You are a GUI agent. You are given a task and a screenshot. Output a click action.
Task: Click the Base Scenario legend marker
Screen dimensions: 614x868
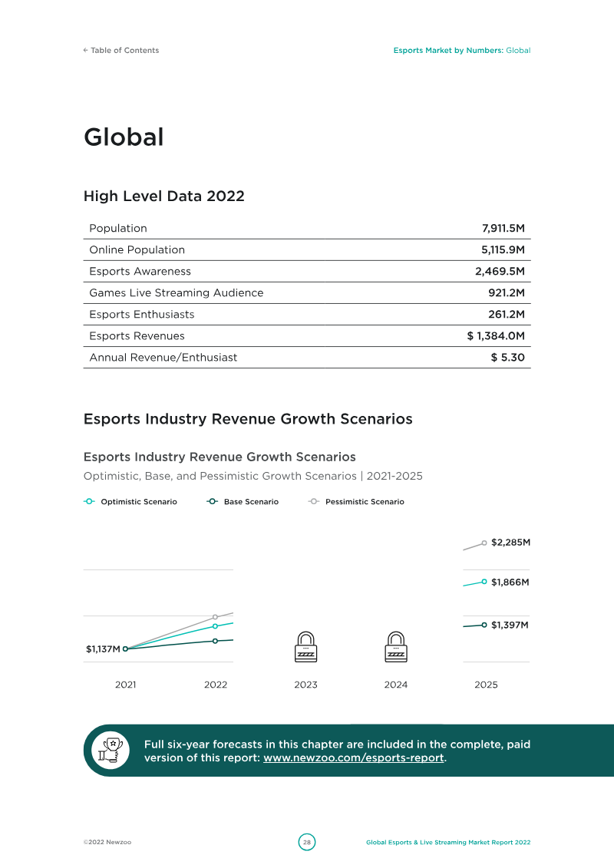tap(213, 501)
